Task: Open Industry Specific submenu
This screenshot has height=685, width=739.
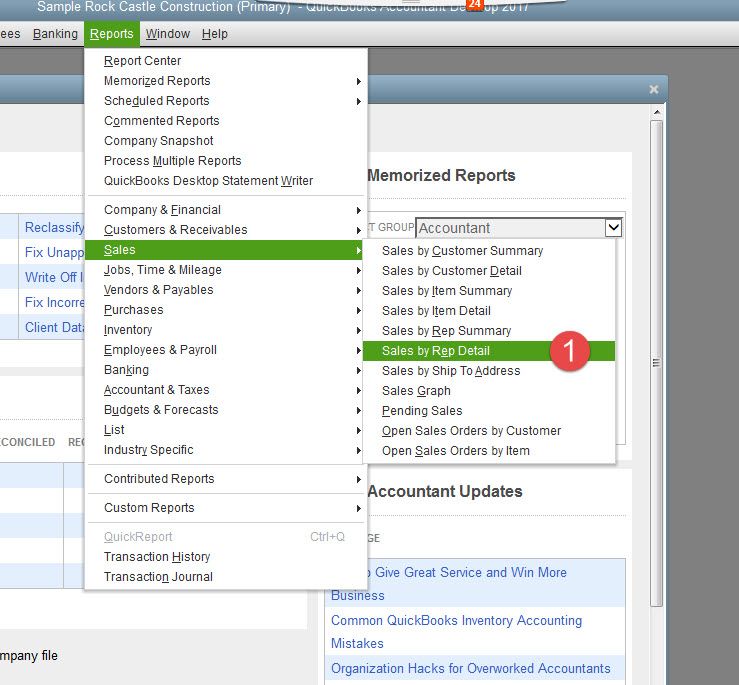Action: (x=225, y=450)
